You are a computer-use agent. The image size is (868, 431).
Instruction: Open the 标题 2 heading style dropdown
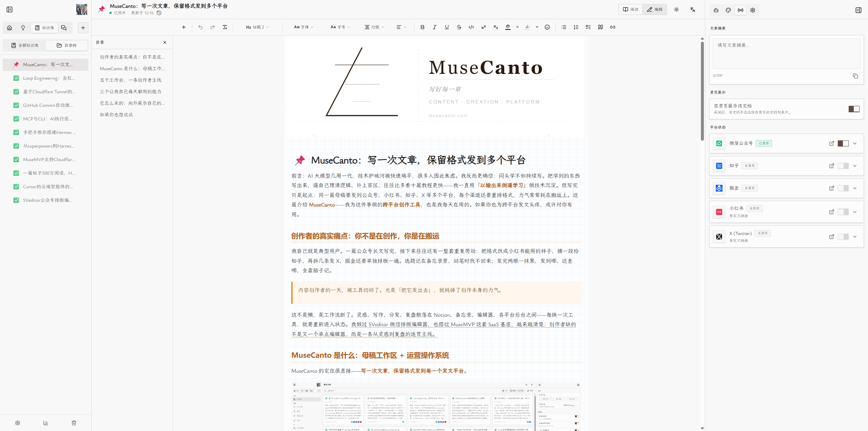click(257, 27)
